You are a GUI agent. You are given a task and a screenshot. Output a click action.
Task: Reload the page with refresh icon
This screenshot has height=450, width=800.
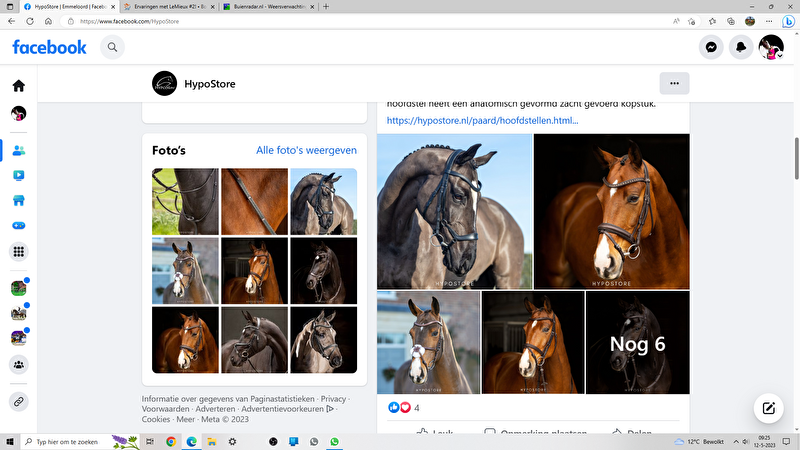pyautogui.click(x=30, y=21)
